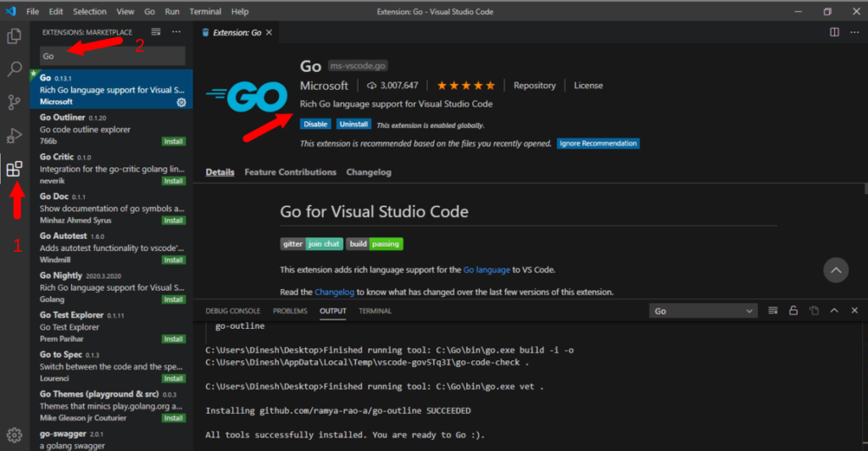Screen dimensions: 868x451
Task: Click the five star rating
Action: tap(465, 86)
